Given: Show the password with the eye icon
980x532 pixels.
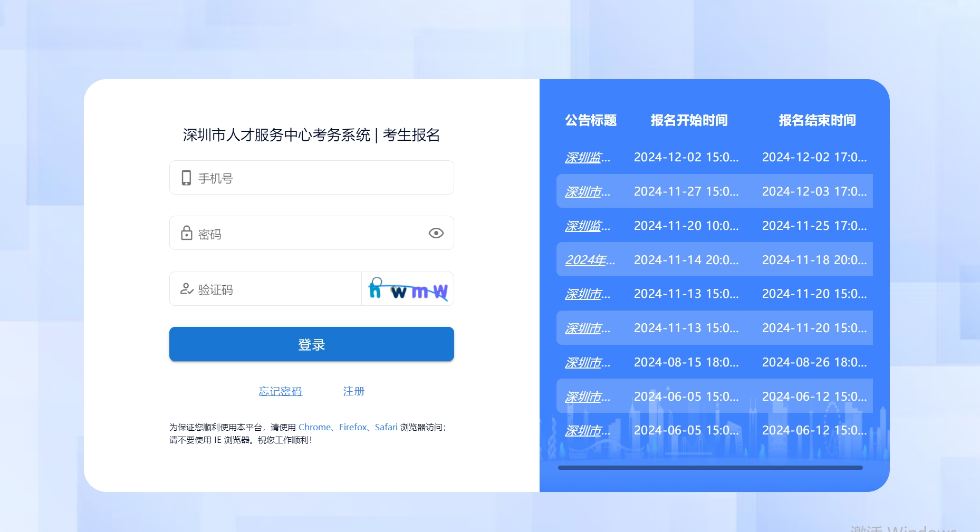Looking at the screenshot, I should click(x=436, y=233).
